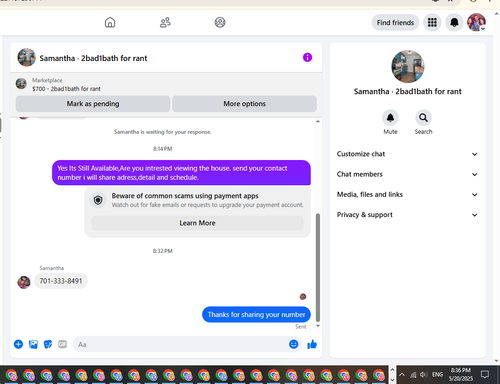
Task: Click the taskbar clock showing 8:36 PM
Action: click(461, 374)
